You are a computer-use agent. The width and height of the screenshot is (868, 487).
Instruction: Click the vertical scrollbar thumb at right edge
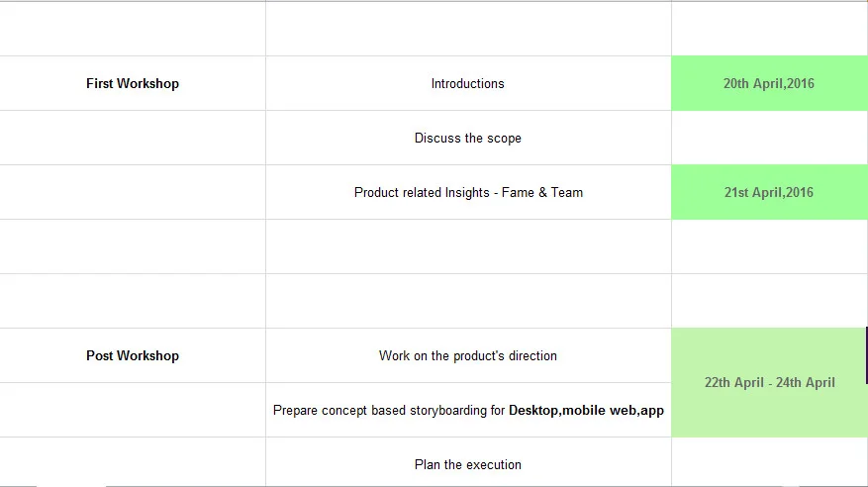pyautogui.click(x=866, y=355)
